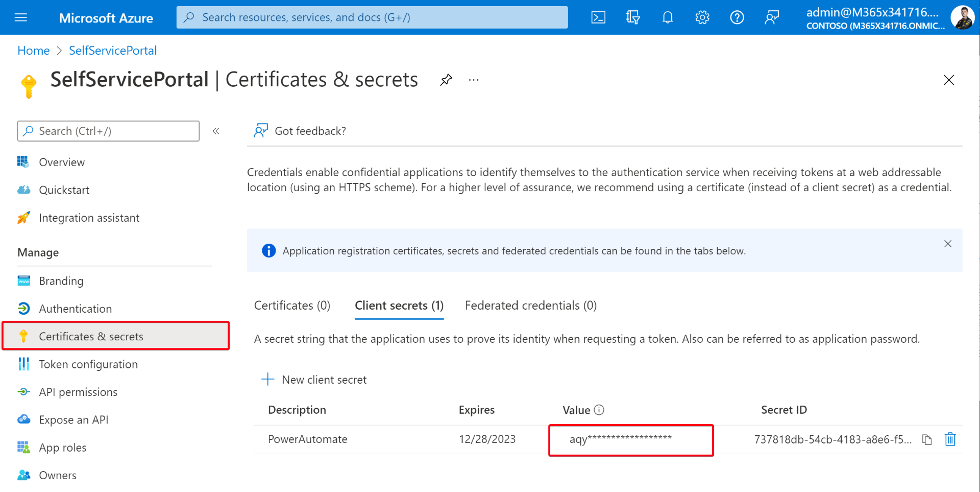
Task: Select Certificates & secrets menu item
Action: (116, 336)
